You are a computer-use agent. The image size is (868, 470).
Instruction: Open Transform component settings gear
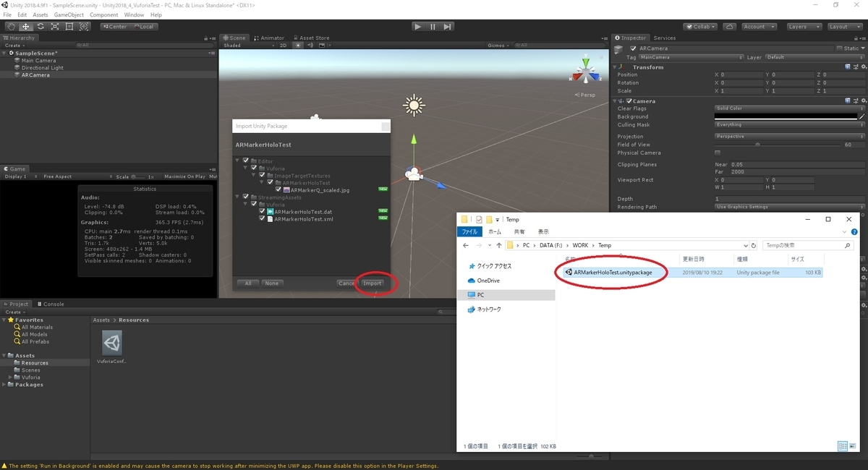862,67
